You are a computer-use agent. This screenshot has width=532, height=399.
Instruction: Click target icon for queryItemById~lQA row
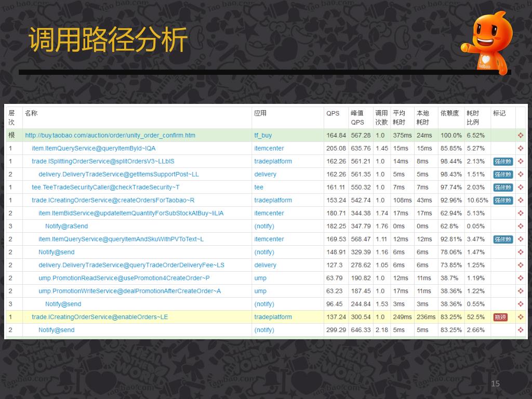click(521, 148)
